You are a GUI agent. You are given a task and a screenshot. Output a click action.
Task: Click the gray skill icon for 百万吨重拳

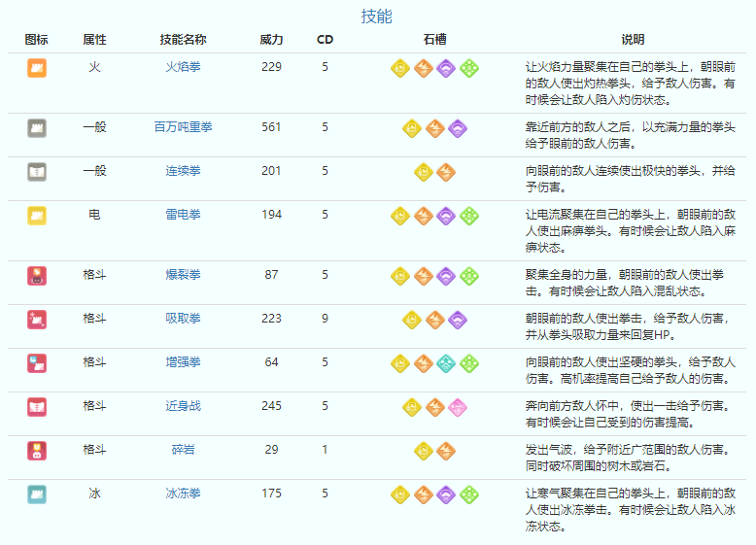[37, 127]
